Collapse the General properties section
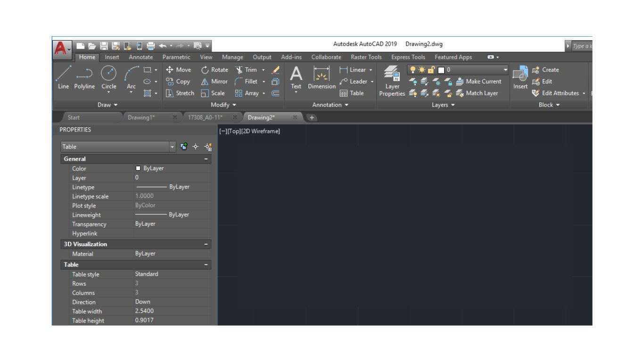 (206, 159)
